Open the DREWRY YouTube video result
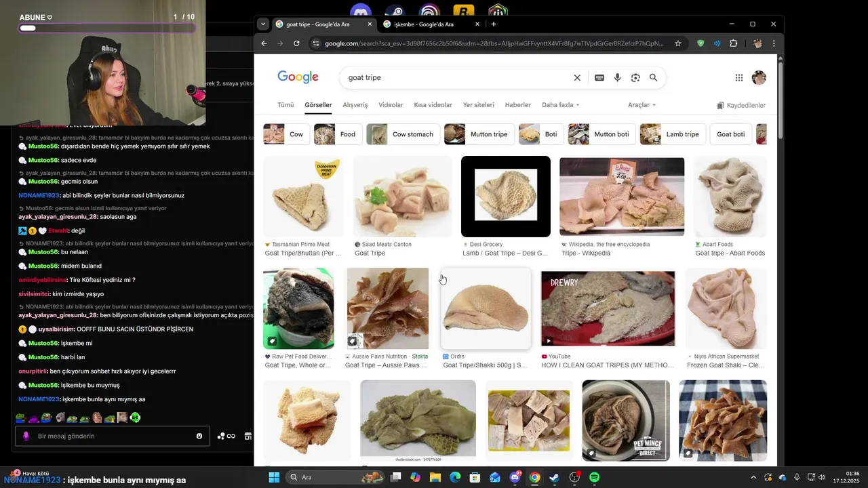 [x=608, y=308]
